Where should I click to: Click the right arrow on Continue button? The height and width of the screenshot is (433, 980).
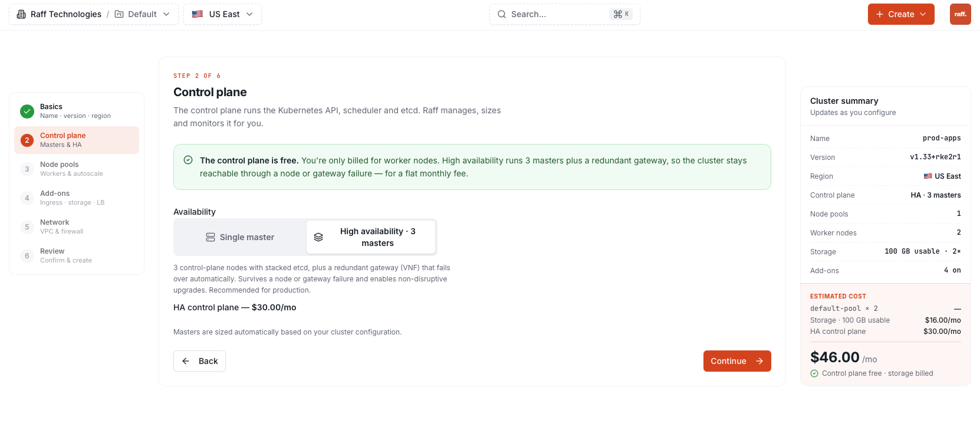click(x=759, y=361)
